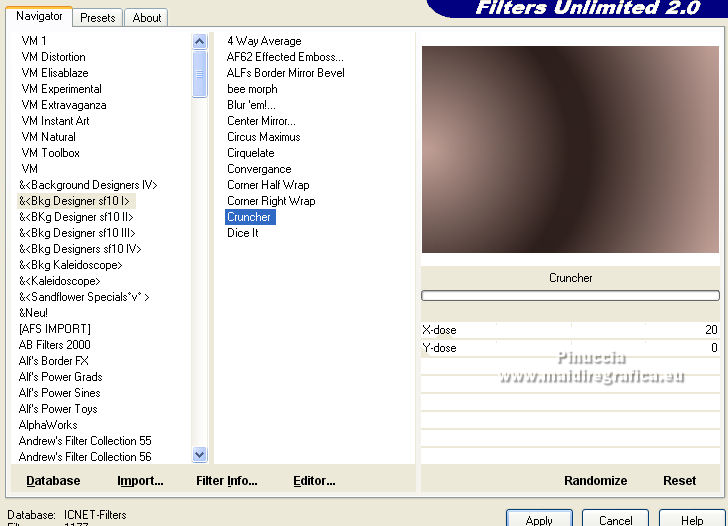Choose the bee morph filter
The width and height of the screenshot is (728, 526).
252,89
